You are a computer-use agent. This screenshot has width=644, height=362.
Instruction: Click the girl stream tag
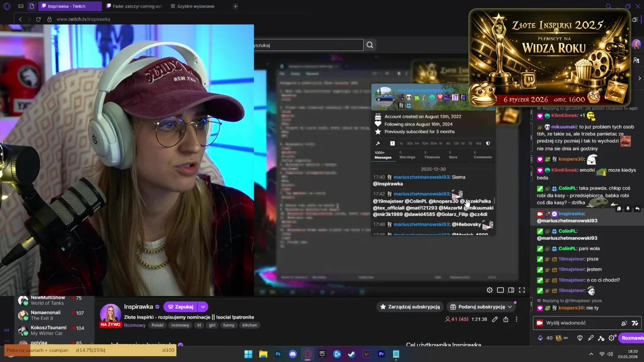[x=212, y=325]
